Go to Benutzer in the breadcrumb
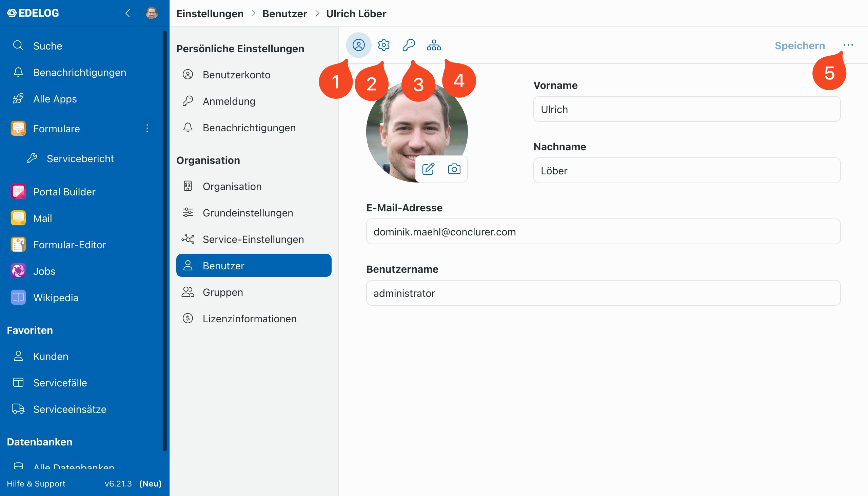The width and height of the screenshot is (868, 496). (284, 14)
